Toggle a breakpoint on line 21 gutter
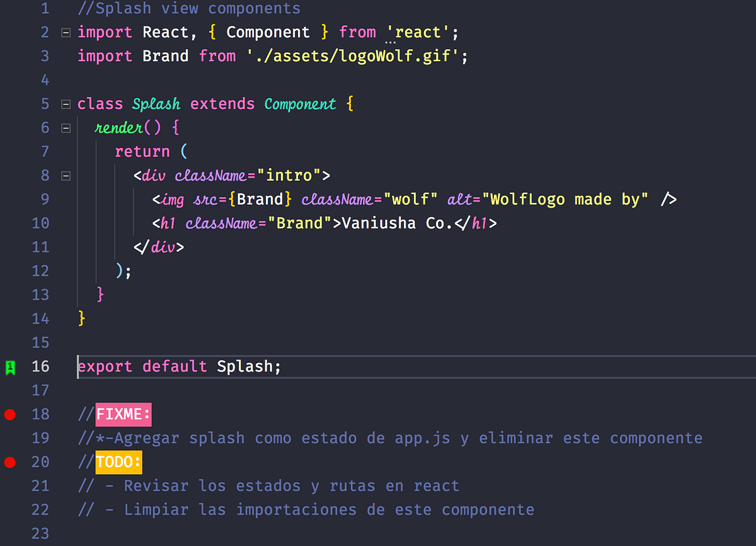 point(10,486)
